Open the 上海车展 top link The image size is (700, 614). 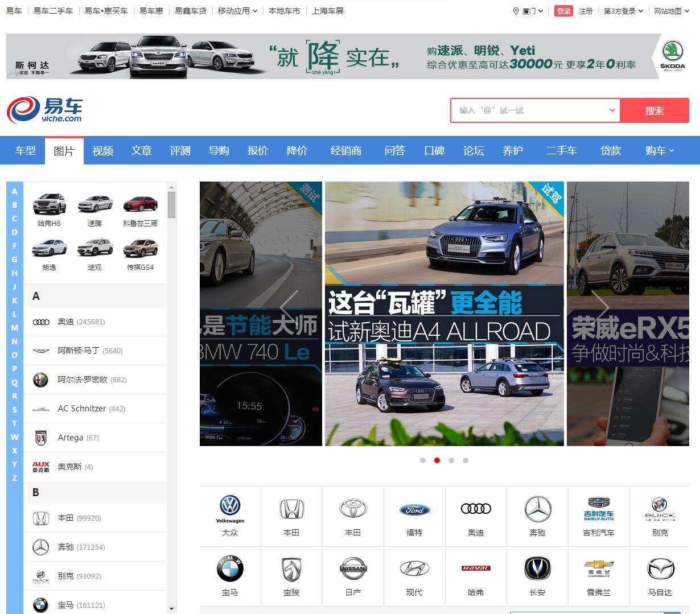(x=328, y=11)
